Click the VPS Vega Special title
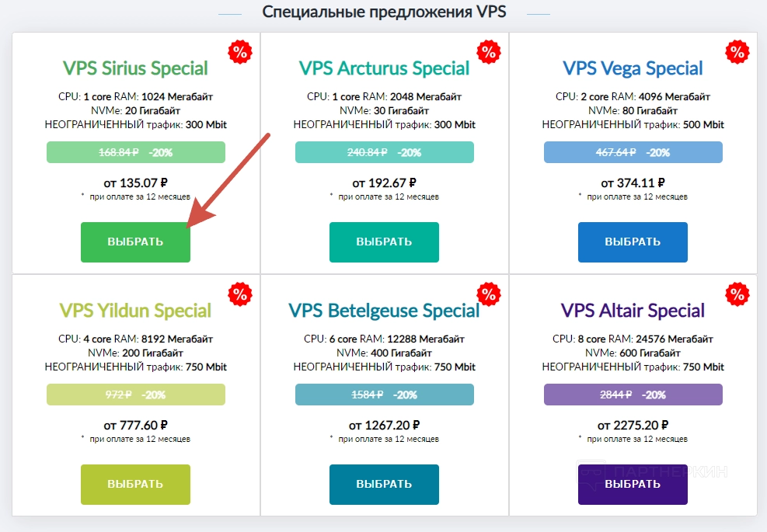This screenshot has width=767, height=532. [633, 68]
